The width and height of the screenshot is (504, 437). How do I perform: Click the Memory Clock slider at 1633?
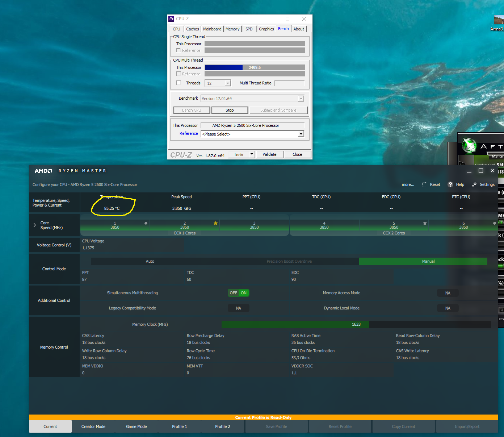356,324
